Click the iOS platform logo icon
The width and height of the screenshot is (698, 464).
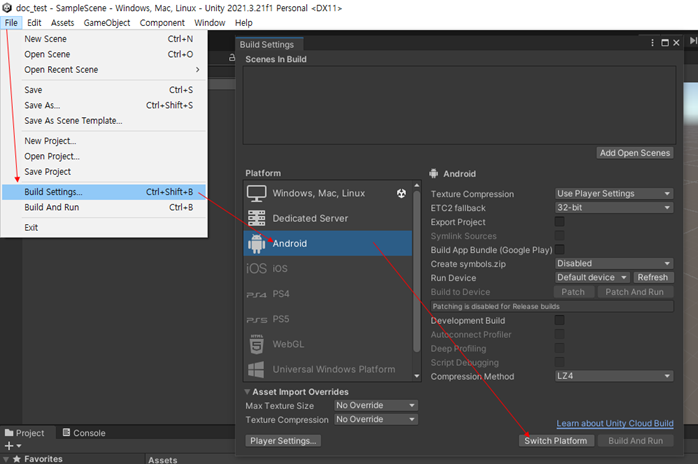point(256,269)
